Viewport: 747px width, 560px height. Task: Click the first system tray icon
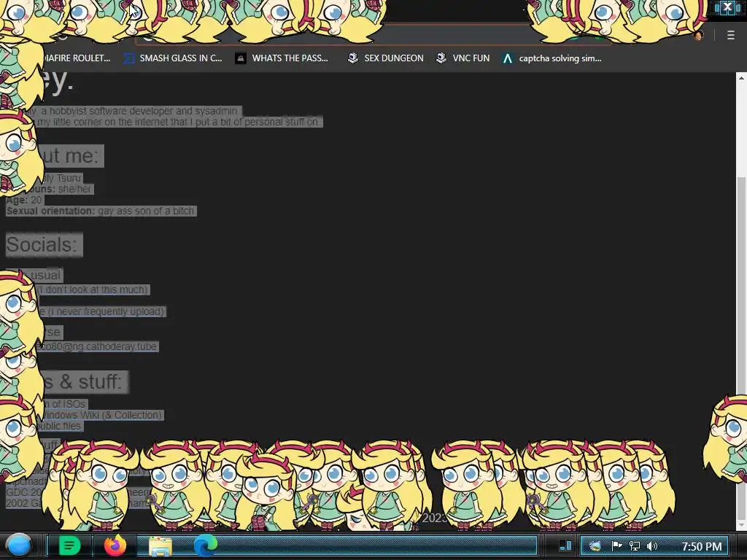[595, 546]
